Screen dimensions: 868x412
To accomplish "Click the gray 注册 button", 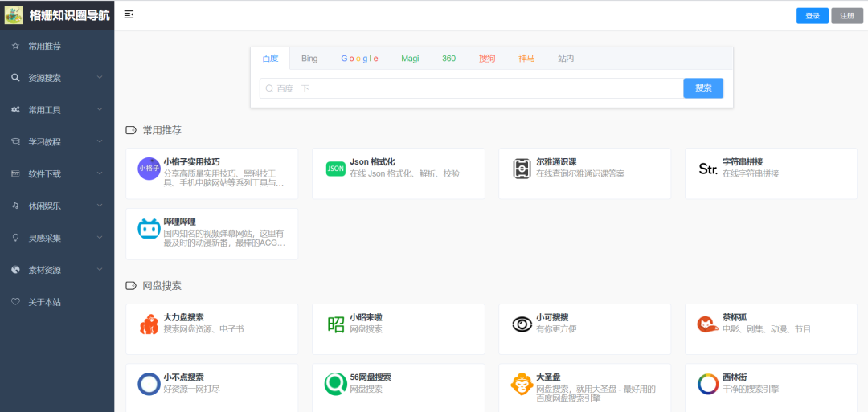I will pos(847,16).
